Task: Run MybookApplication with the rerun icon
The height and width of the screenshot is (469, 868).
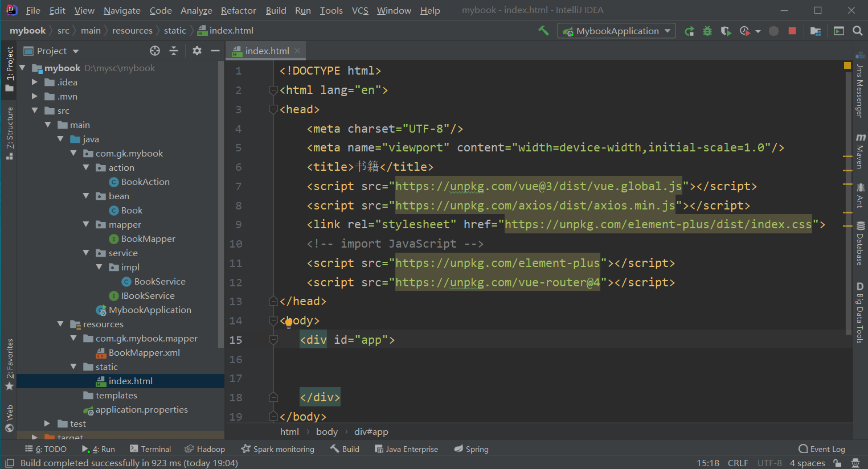Action: 689,31
